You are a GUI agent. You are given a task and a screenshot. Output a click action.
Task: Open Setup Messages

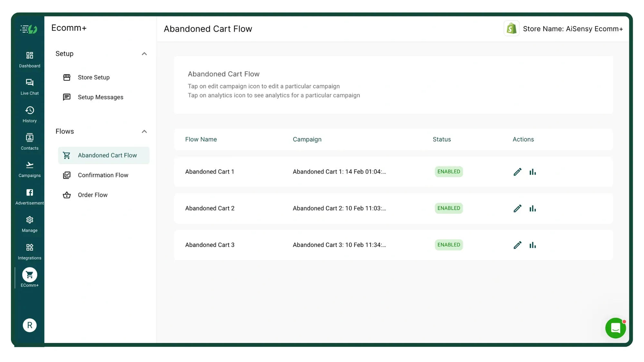pos(100,97)
